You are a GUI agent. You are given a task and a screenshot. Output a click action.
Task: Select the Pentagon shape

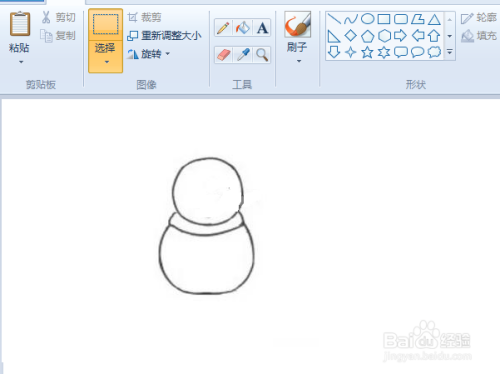tap(367, 36)
